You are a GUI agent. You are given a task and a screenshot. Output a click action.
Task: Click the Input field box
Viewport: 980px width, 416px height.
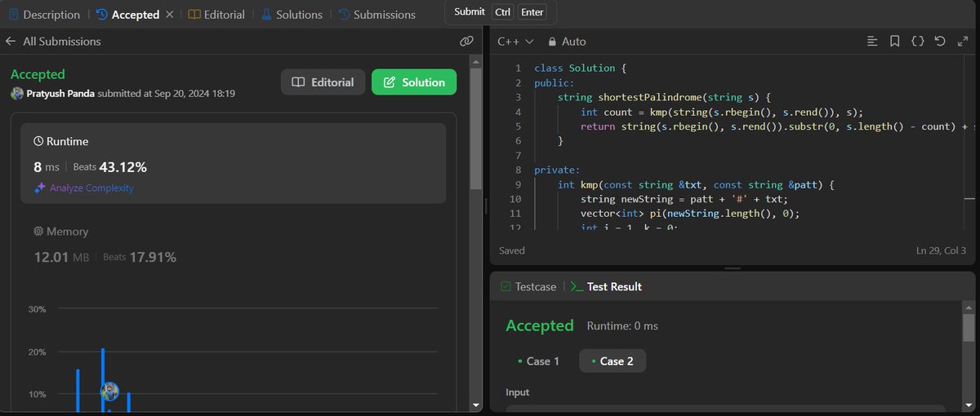click(725, 410)
